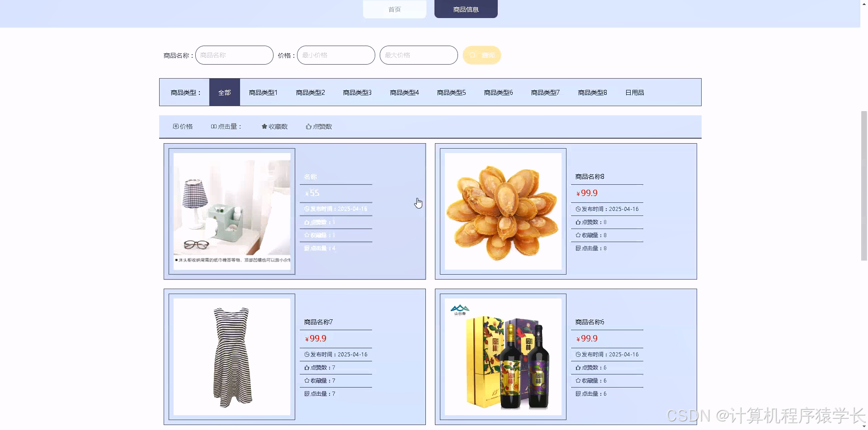Sort products by 价格
The image size is (868, 430).
183,126
